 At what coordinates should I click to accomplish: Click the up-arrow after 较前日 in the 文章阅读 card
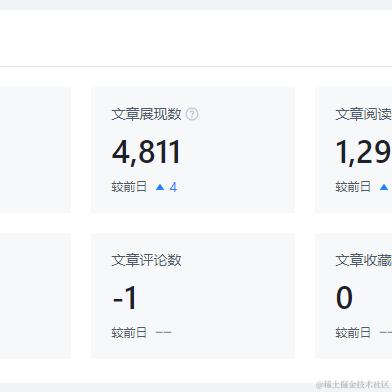coord(384,187)
